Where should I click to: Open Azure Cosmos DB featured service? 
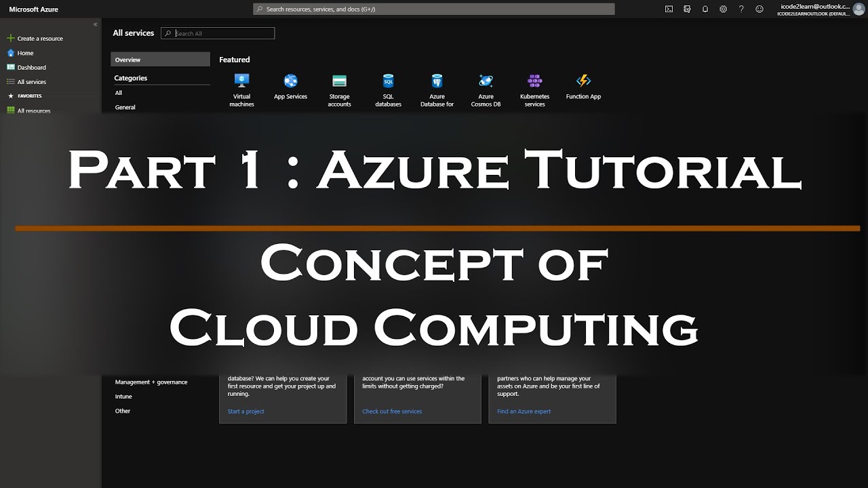(x=486, y=90)
